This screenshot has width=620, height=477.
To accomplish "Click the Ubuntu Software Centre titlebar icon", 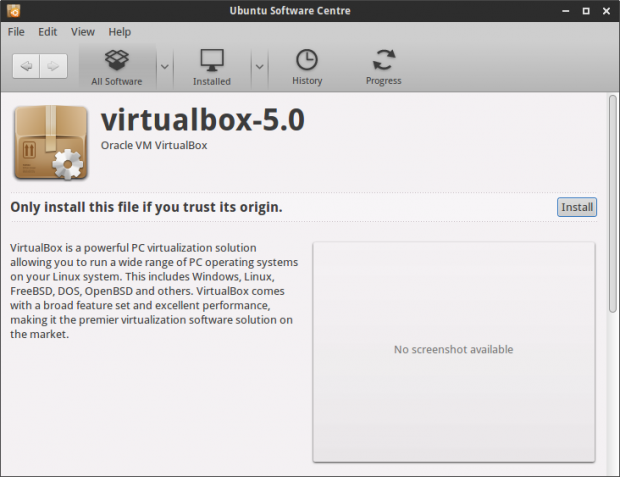I will pos(13,11).
